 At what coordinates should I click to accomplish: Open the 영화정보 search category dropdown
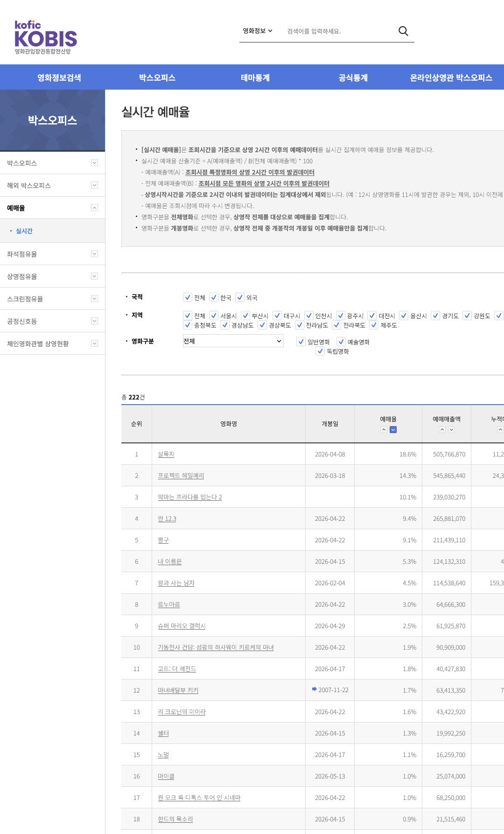click(x=258, y=31)
